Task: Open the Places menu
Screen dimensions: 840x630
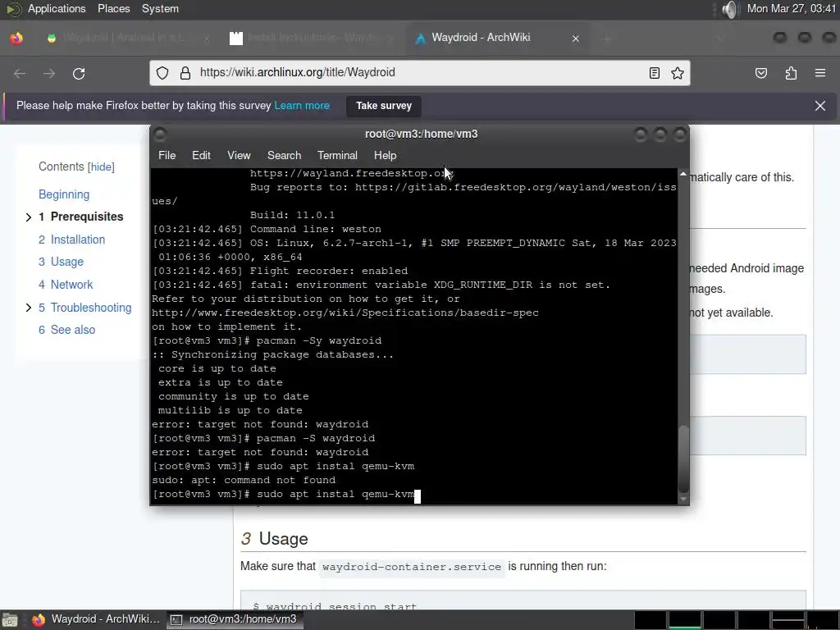Action: 113,8
